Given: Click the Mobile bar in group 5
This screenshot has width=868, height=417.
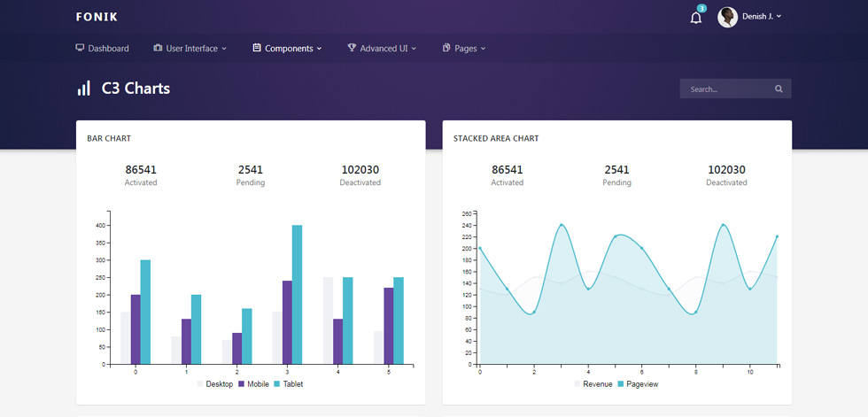Looking at the screenshot, I should [389, 326].
